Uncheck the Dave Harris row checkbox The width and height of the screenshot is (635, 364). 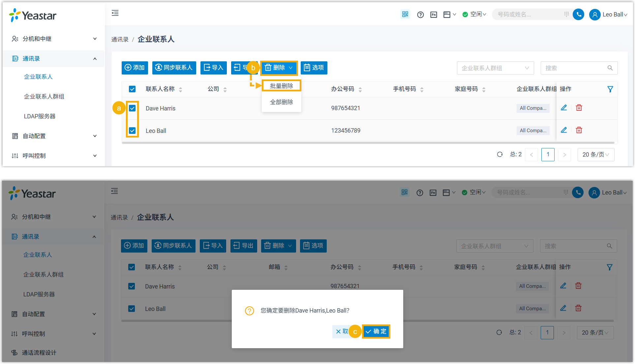pos(132,108)
